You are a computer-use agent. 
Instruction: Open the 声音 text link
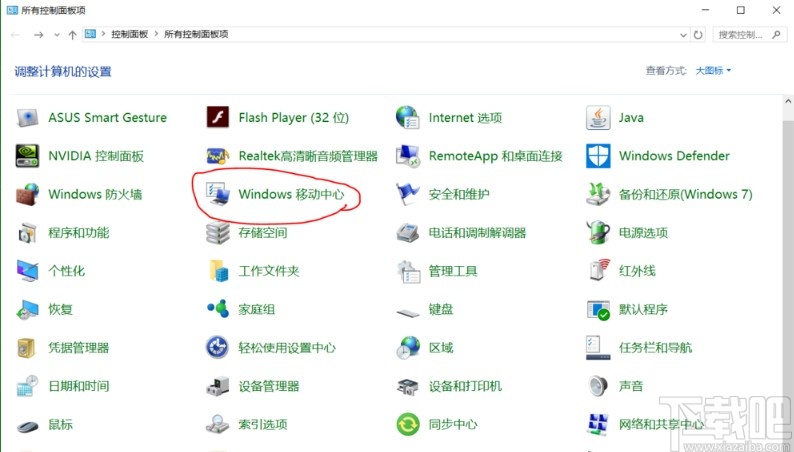point(631,386)
